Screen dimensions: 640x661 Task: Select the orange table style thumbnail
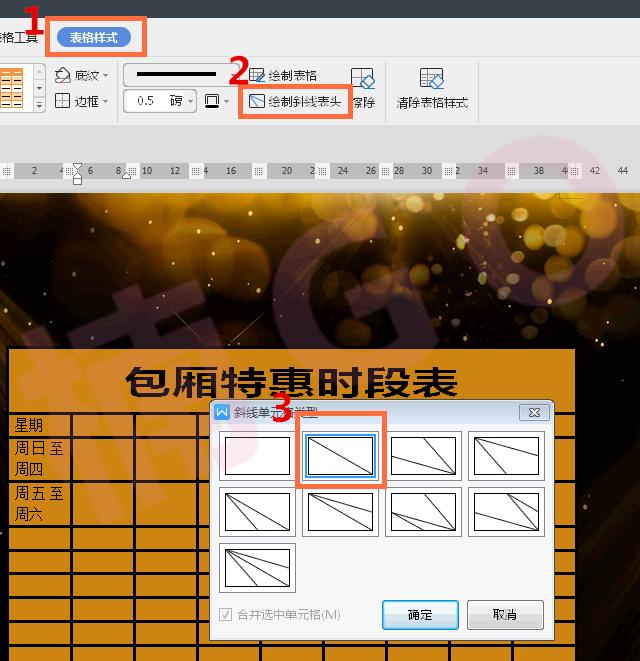(12, 88)
